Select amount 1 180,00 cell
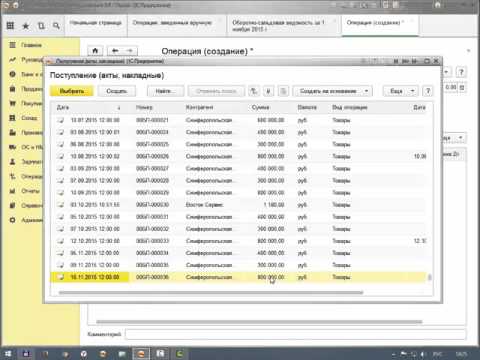The height and width of the screenshot is (360, 480). coord(273,205)
